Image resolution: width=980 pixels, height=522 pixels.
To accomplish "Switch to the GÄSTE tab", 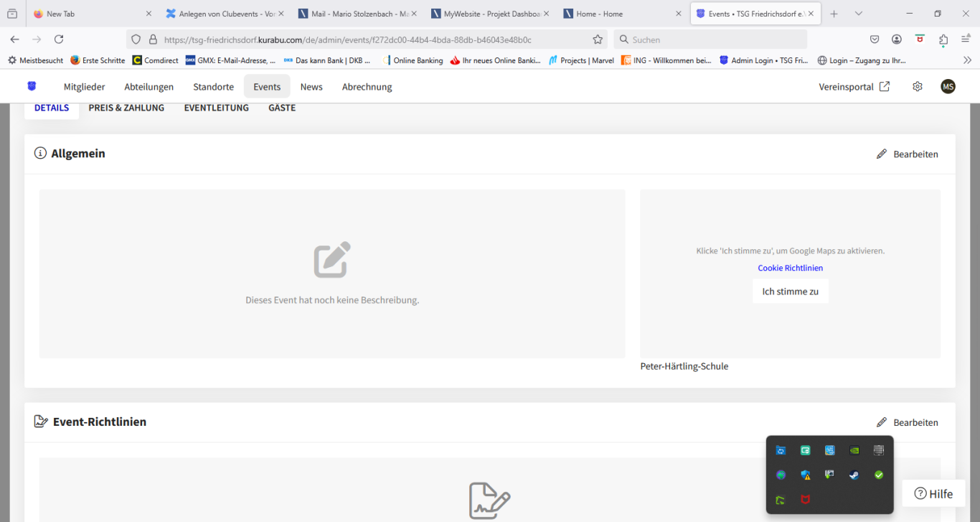I will tap(282, 108).
